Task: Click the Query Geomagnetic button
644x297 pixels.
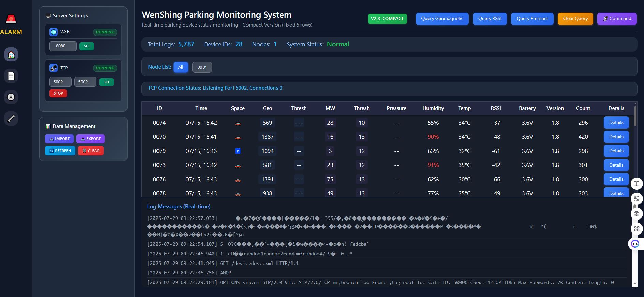Action: 442,19
